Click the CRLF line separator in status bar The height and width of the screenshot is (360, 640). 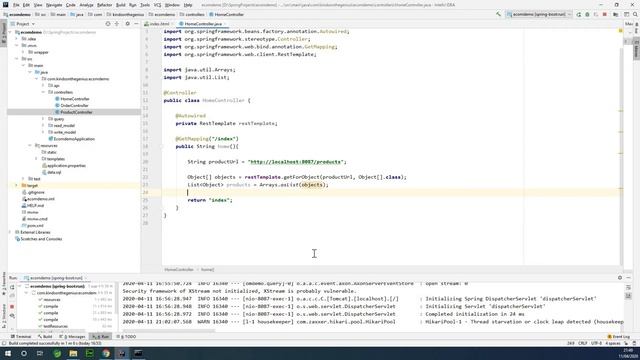(582, 343)
